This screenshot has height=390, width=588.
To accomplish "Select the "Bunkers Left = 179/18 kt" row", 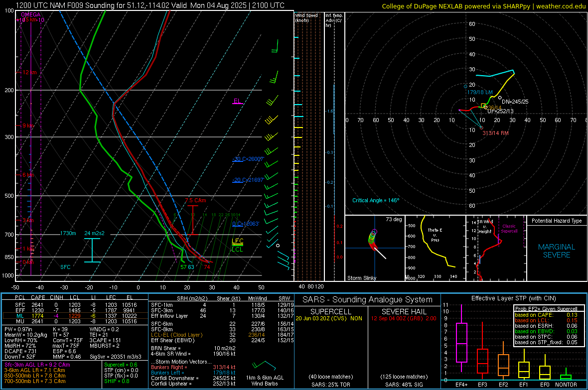I will click(193, 373).
